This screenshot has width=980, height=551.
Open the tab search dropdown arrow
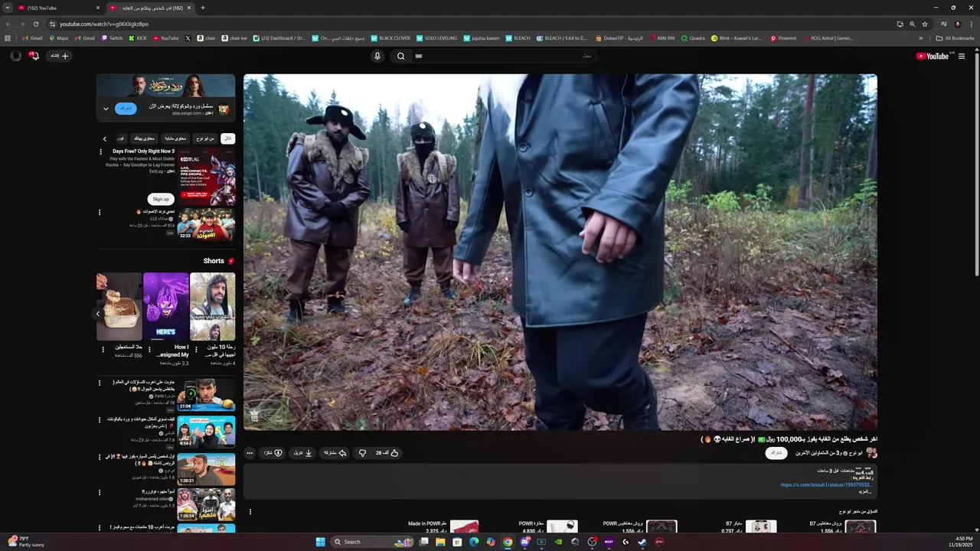pos(8,8)
